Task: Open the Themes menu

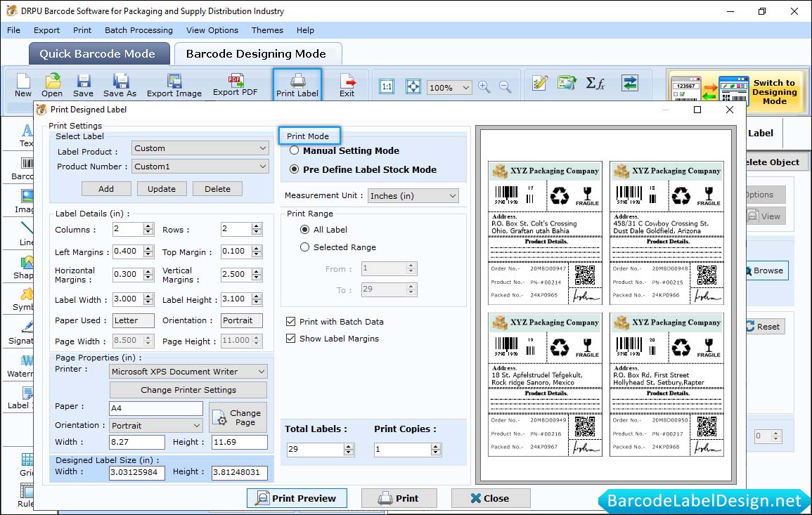Action: tap(267, 30)
